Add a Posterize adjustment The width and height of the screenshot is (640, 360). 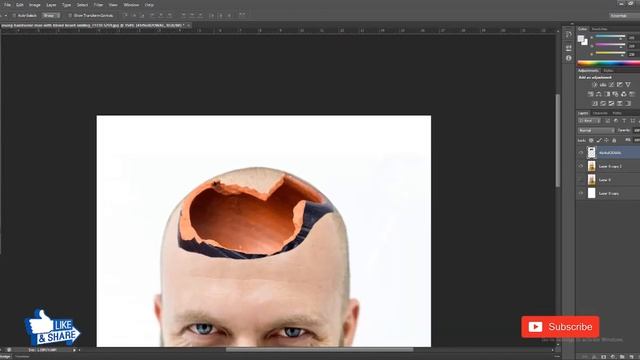(x=603, y=103)
